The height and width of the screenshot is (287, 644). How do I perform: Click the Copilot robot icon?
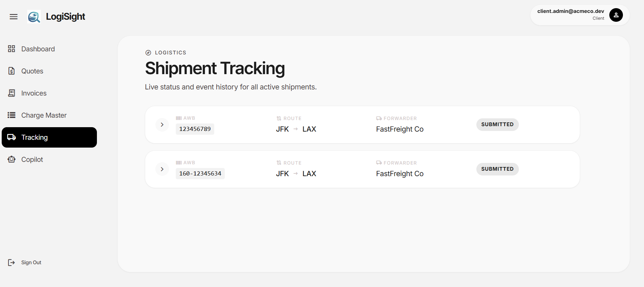[x=12, y=159]
